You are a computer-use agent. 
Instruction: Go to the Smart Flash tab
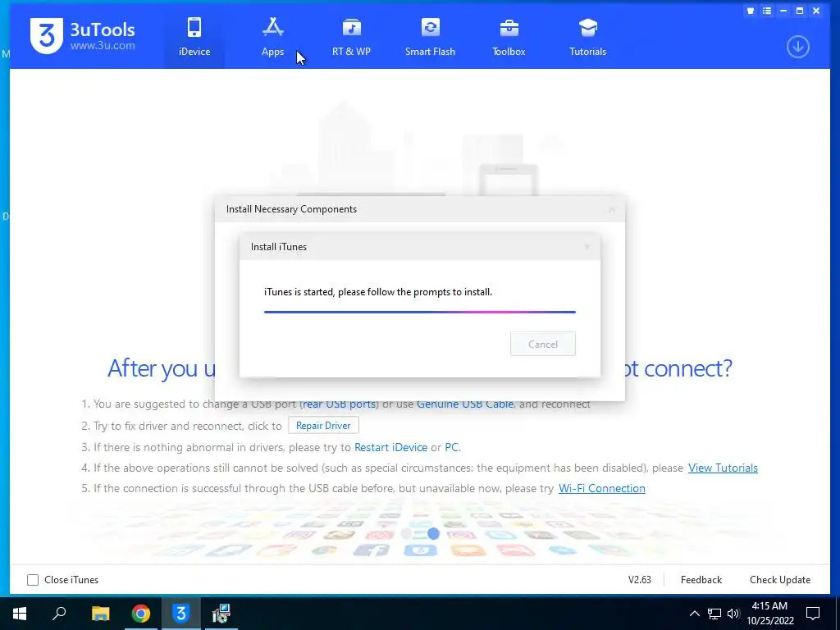[x=430, y=36]
